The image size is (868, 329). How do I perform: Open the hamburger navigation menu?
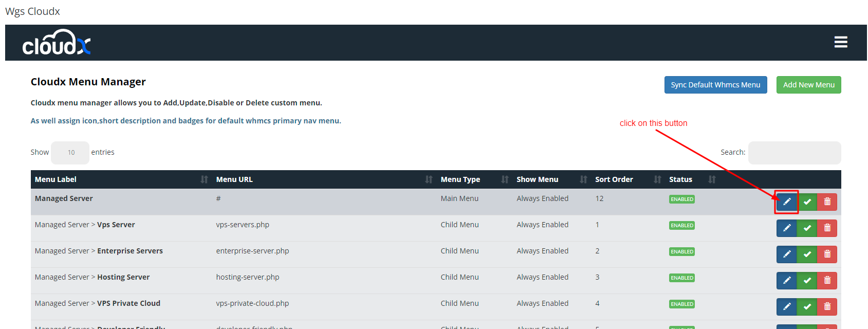840,42
